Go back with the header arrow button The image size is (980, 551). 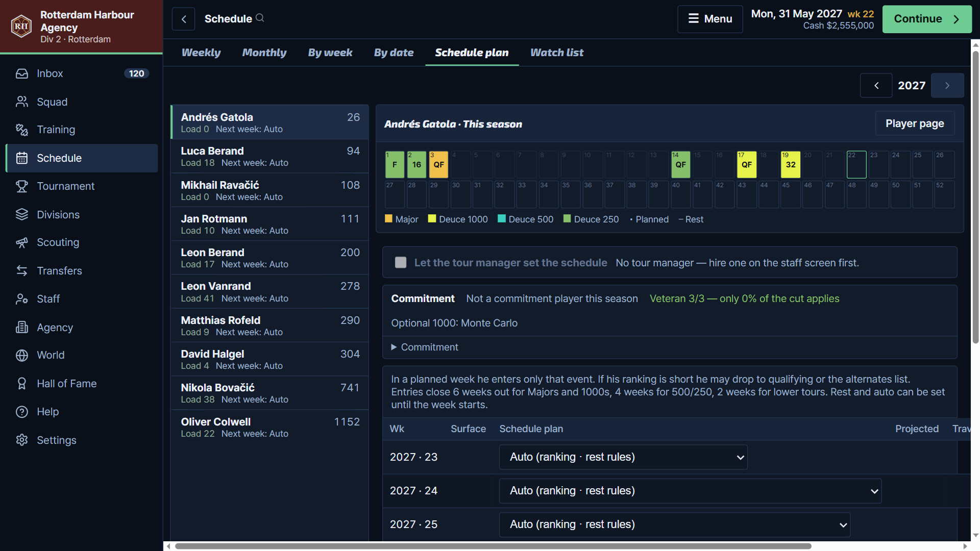tap(184, 19)
